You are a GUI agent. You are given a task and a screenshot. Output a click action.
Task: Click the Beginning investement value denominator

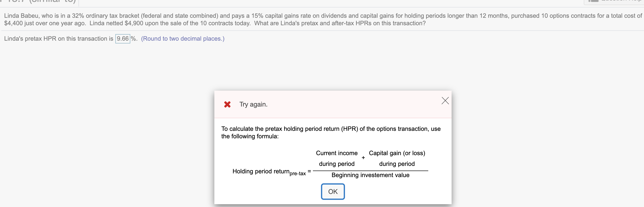click(370, 175)
